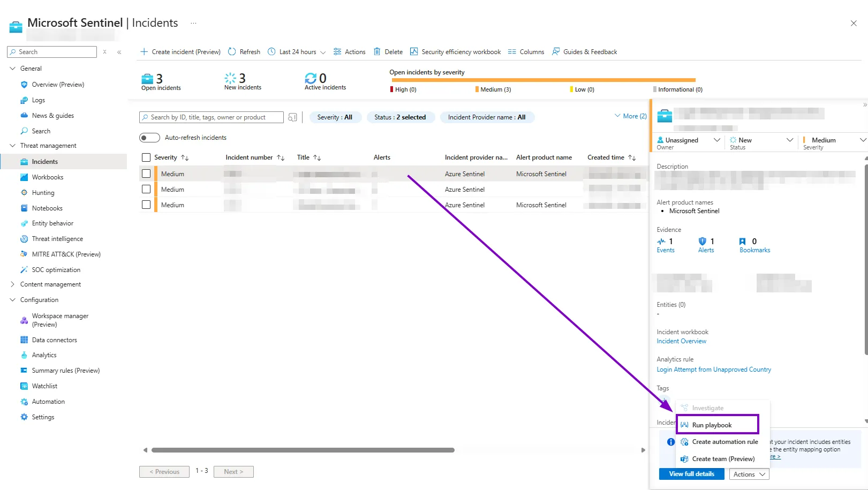Open Guides & Feedback
The width and height of the screenshot is (868, 490).
pyautogui.click(x=584, y=52)
